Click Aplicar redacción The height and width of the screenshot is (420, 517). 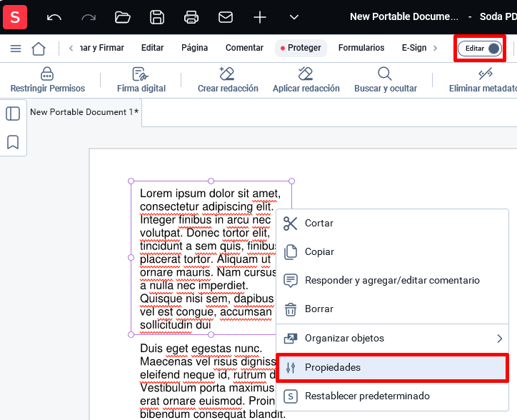click(x=306, y=79)
